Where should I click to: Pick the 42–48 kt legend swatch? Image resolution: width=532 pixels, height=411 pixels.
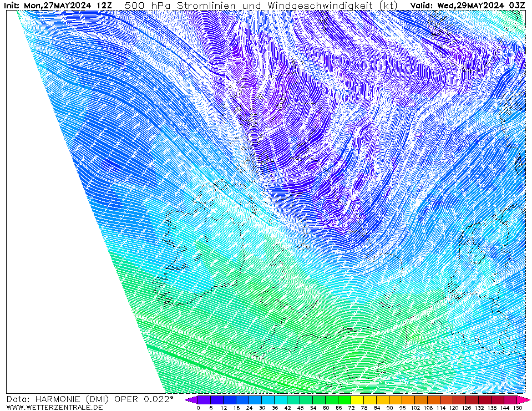(294, 400)
